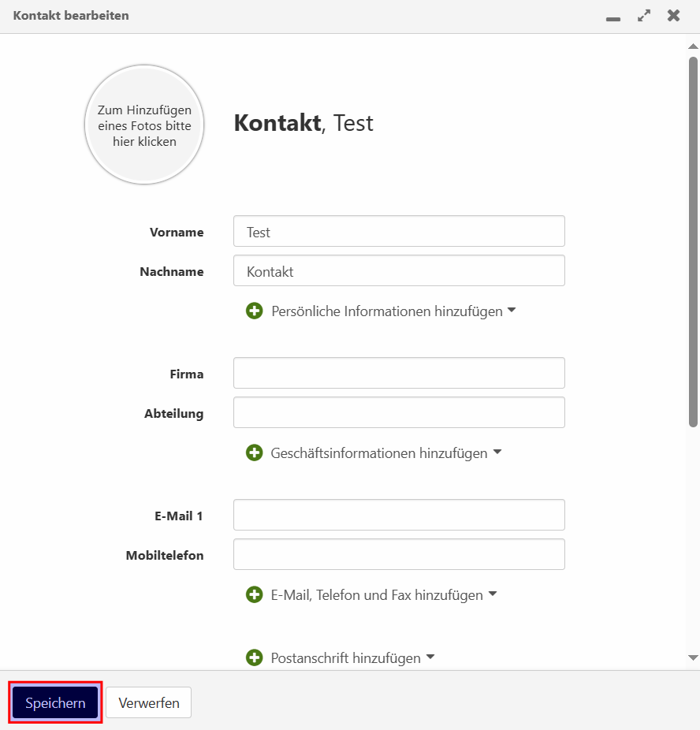The image size is (700, 730).
Task: Click the green plus beside Postanschrift hinzufügen
Action: 254,657
